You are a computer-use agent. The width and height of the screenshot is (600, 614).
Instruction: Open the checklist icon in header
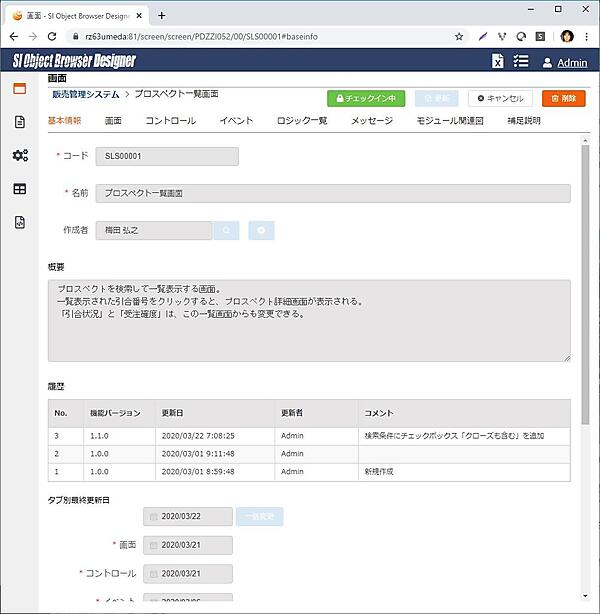[x=520, y=62]
